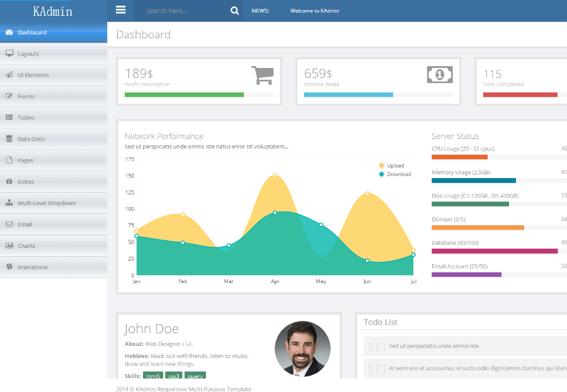Click the hamburger menu toggle icon
This screenshot has width=567, height=392.
(121, 10)
